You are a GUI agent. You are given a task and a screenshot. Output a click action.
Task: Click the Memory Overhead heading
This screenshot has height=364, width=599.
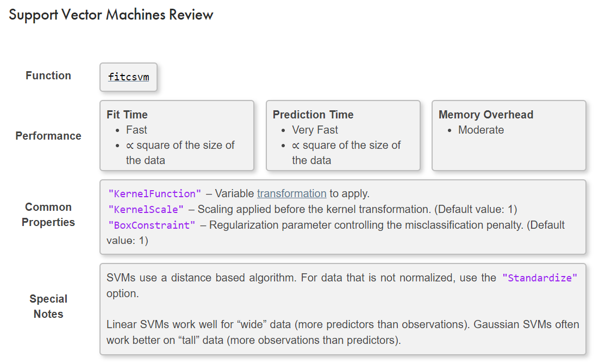485,115
